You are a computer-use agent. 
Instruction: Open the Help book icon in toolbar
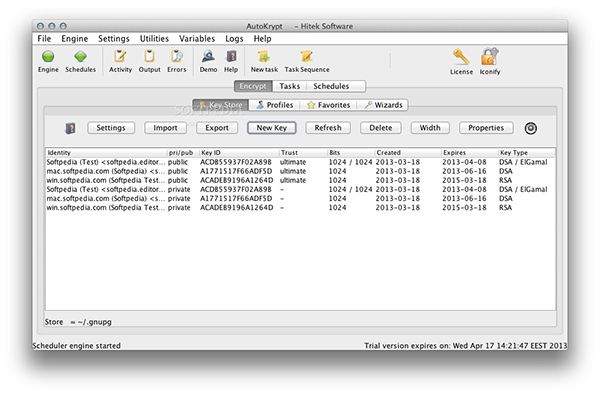231,57
